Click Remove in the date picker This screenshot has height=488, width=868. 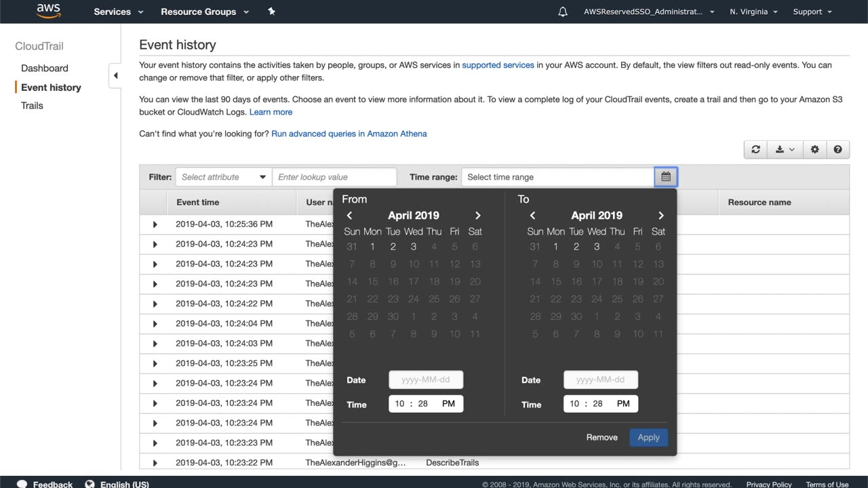602,437
